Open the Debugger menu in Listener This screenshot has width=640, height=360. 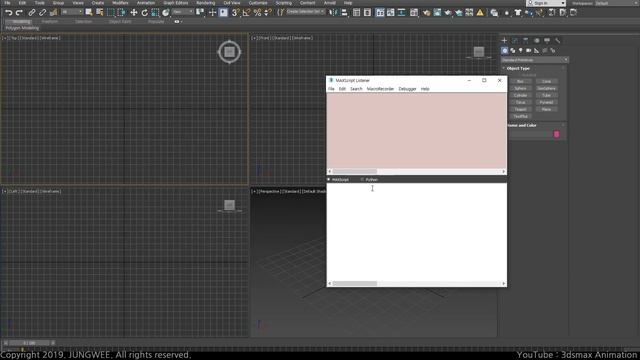coord(407,89)
